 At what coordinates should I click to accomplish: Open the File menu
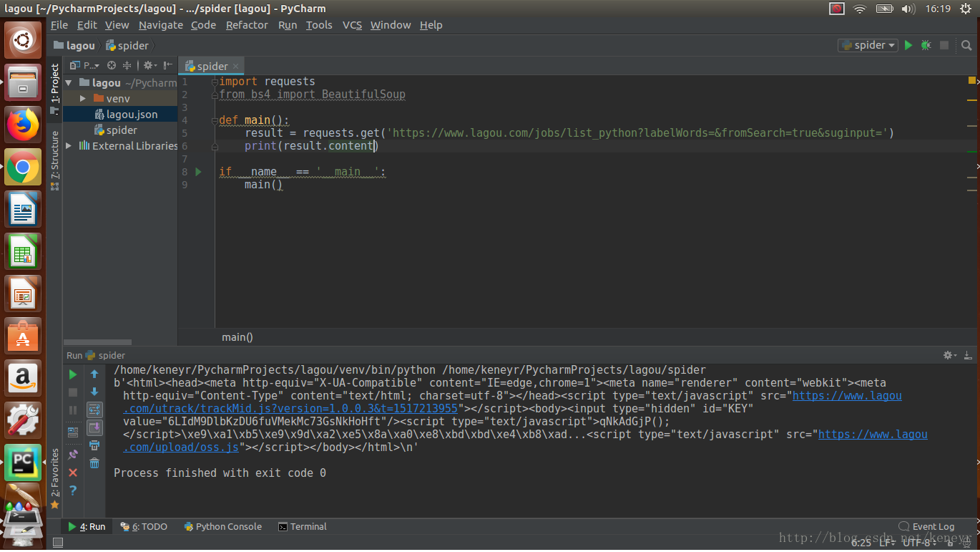59,25
